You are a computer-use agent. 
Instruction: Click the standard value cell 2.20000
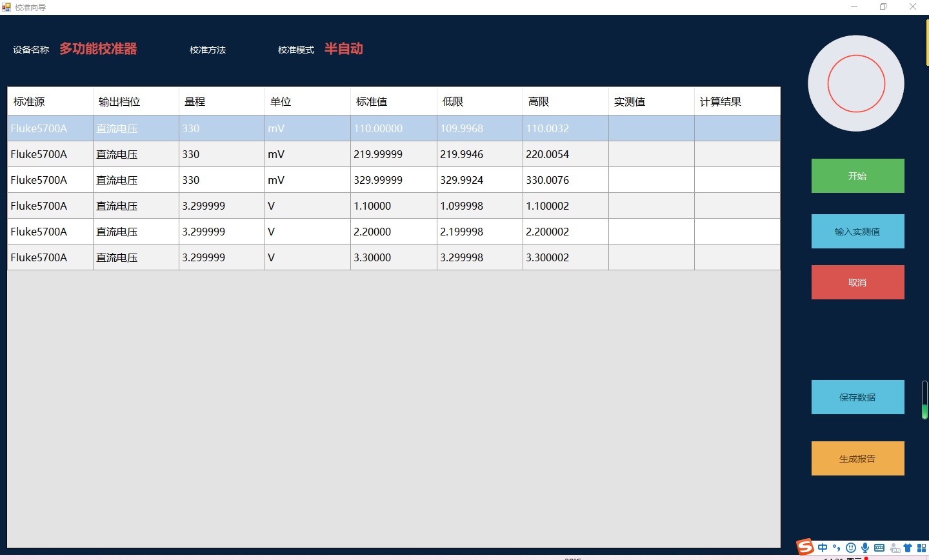point(394,232)
